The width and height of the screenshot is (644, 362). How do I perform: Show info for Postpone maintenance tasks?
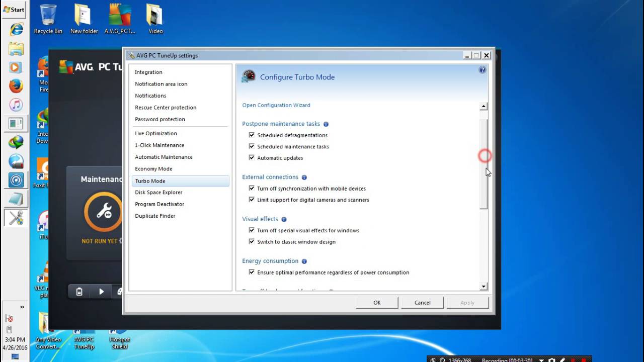pyautogui.click(x=326, y=124)
